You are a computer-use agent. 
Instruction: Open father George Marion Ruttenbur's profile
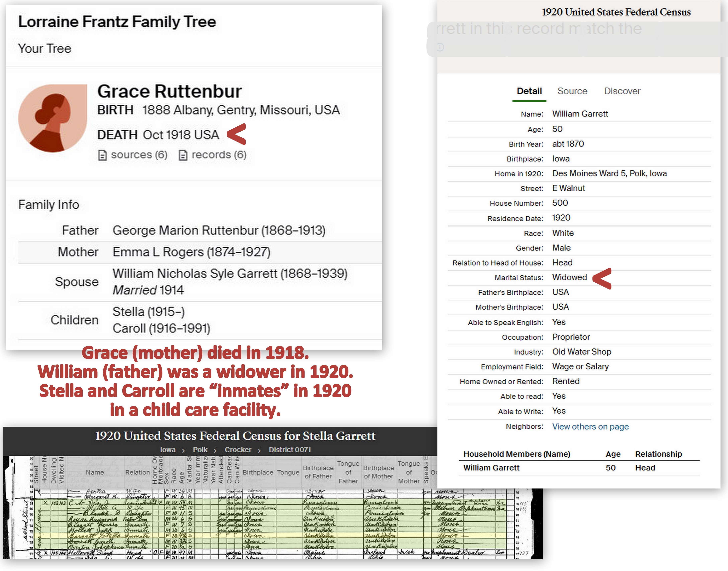click(x=219, y=230)
